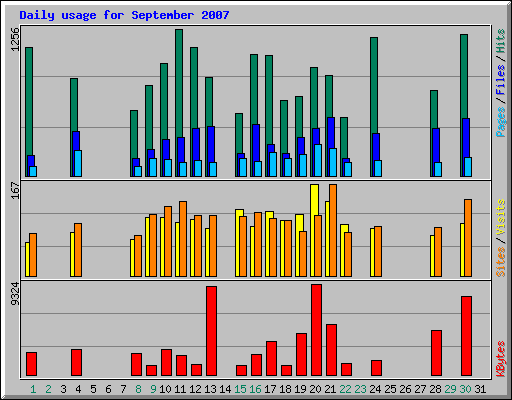Click the green hits bar for day 30
The height and width of the screenshot is (400, 512).
click(464, 76)
